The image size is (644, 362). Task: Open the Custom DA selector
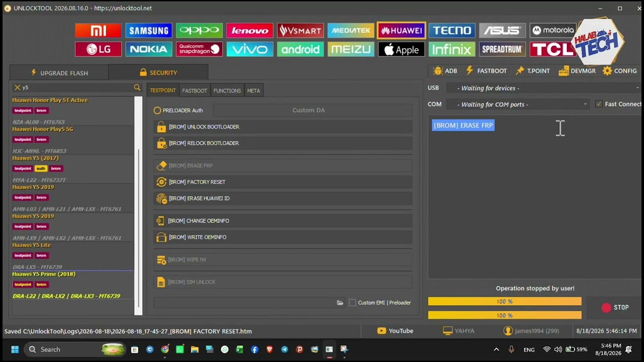[312, 110]
